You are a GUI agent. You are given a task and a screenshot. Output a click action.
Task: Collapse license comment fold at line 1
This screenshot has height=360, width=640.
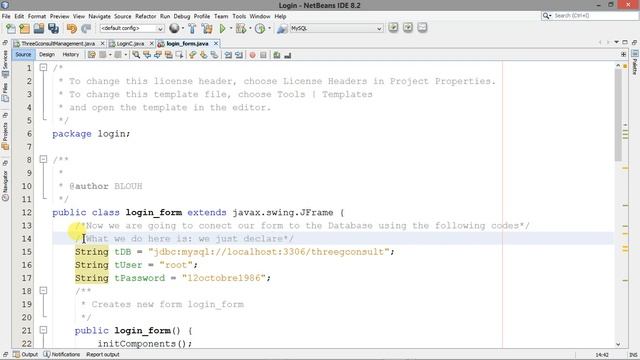(43, 68)
